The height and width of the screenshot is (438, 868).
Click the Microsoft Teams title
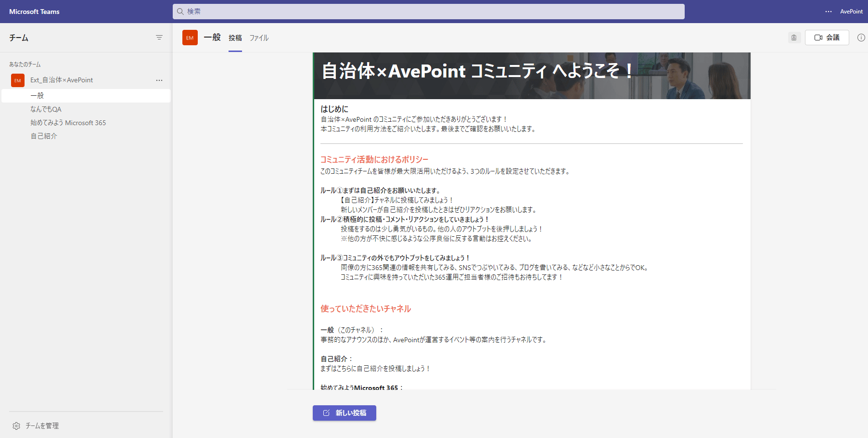34,12
